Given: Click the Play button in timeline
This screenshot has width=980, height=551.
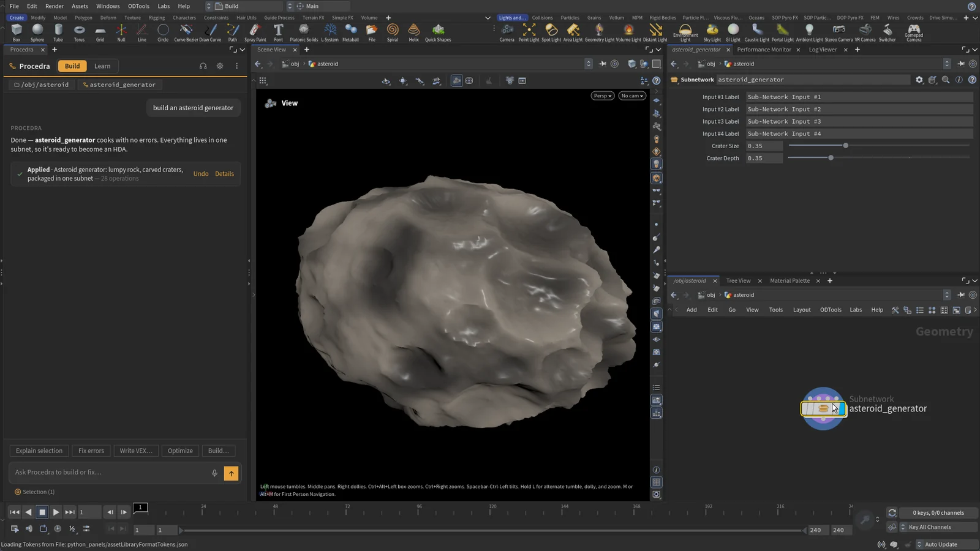Looking at the screenshot, I should tap(56, 512).
